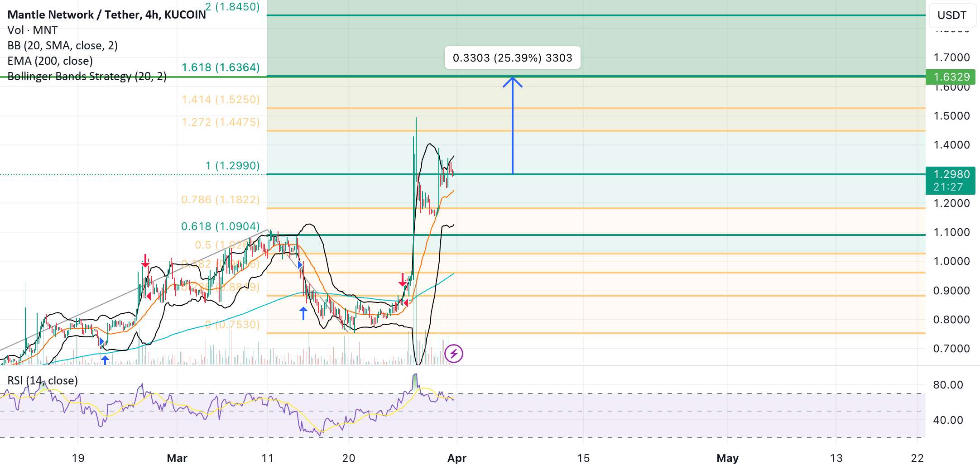Select the 20 date on the time axis
Viewport: 980px width, 470px height.
349,458
